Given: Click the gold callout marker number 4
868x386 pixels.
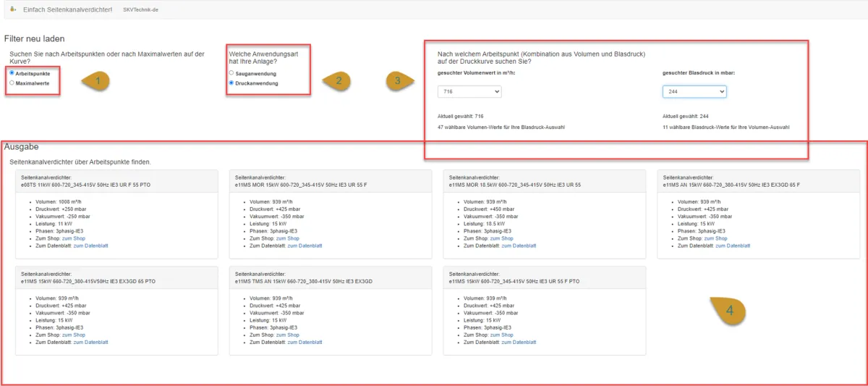Looking at the screenshot, I should pos(729,311).
